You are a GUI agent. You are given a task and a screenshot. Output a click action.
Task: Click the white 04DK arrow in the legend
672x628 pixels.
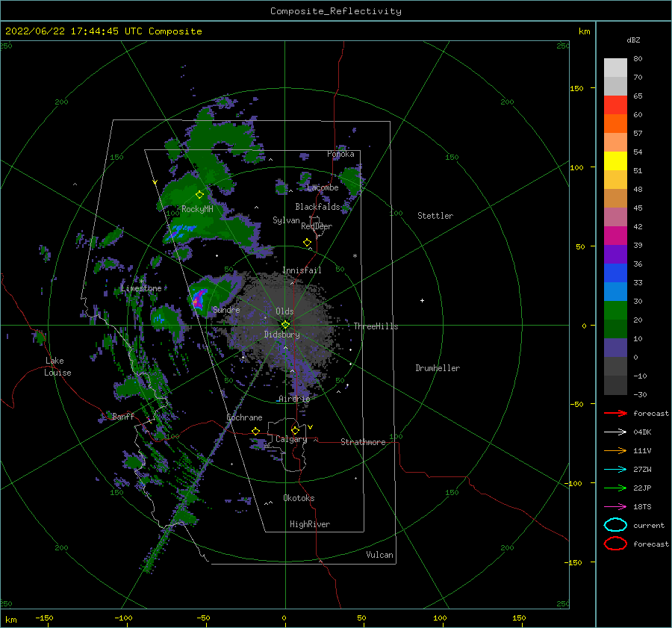coord(615,432)
